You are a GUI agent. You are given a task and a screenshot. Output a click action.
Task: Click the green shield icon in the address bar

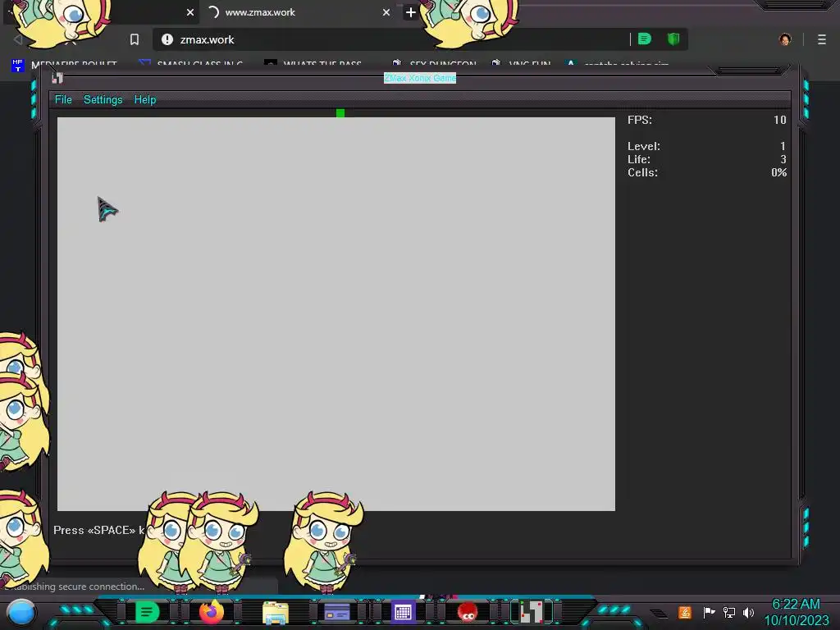[x=673, y=39]
